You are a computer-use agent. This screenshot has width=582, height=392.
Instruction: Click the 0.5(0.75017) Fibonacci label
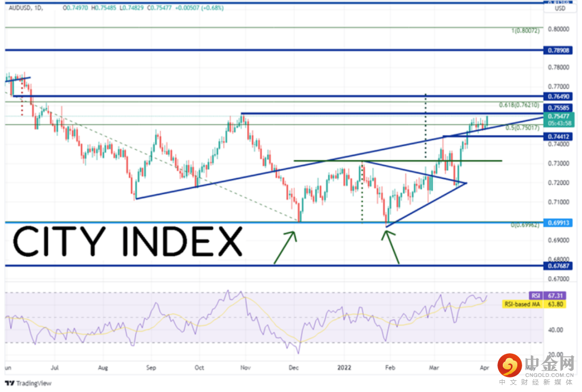522,128
